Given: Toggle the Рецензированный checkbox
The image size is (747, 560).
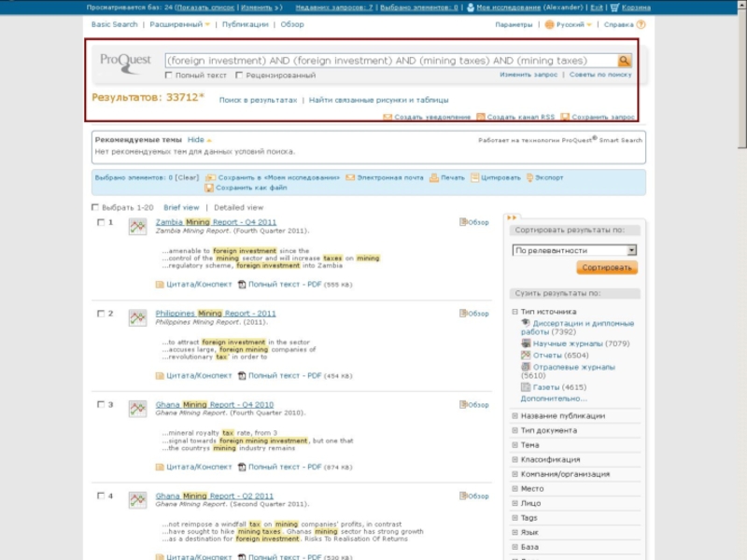Looking at the screenshot, I should [x=239, y=76].
